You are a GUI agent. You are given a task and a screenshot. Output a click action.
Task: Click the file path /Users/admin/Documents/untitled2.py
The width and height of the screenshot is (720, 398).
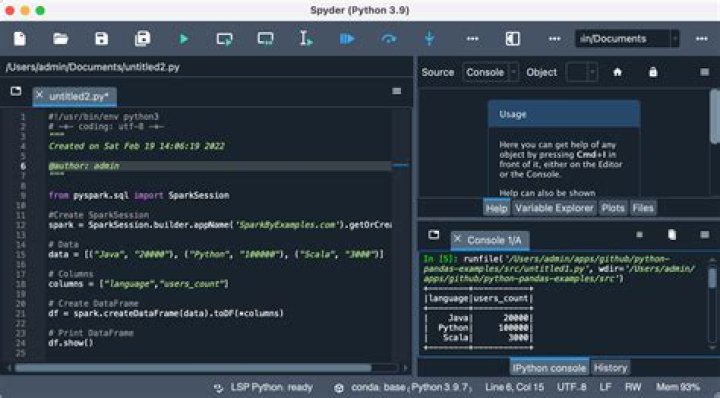[92, 67]
